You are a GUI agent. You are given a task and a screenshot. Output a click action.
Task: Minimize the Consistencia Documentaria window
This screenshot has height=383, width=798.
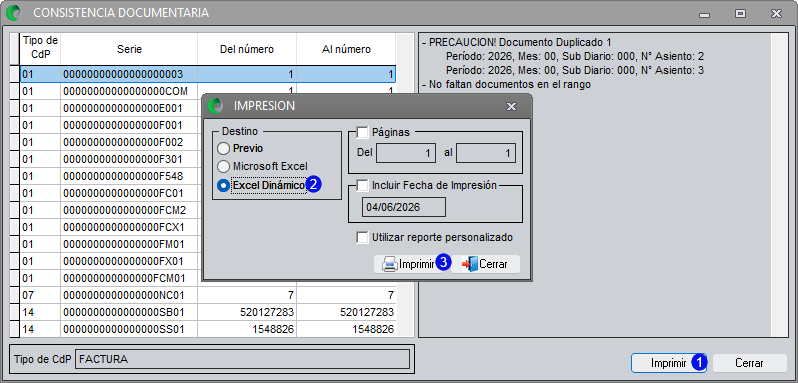click(705, 14)
